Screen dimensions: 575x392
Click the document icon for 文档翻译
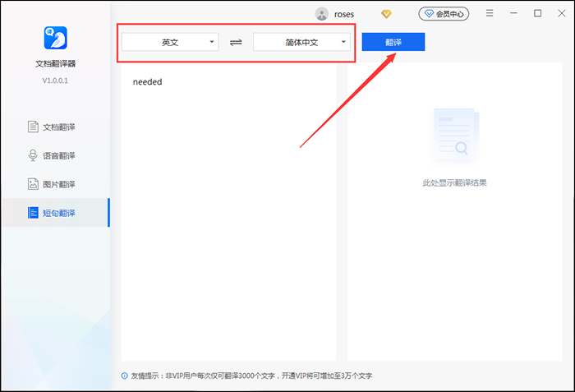click(33, 127)
